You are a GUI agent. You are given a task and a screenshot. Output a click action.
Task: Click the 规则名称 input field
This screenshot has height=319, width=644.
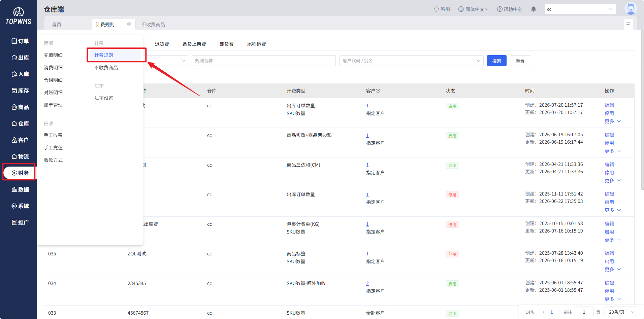264,61
